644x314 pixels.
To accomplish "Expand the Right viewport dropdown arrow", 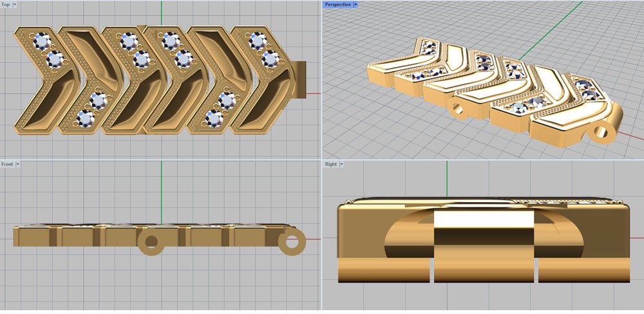I will tap(341, 164).
